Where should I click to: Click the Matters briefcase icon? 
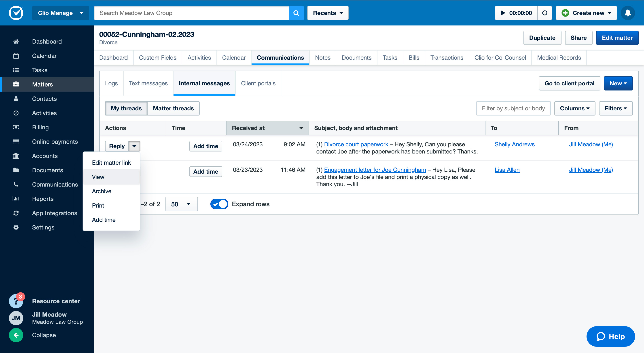pos(16,84)
